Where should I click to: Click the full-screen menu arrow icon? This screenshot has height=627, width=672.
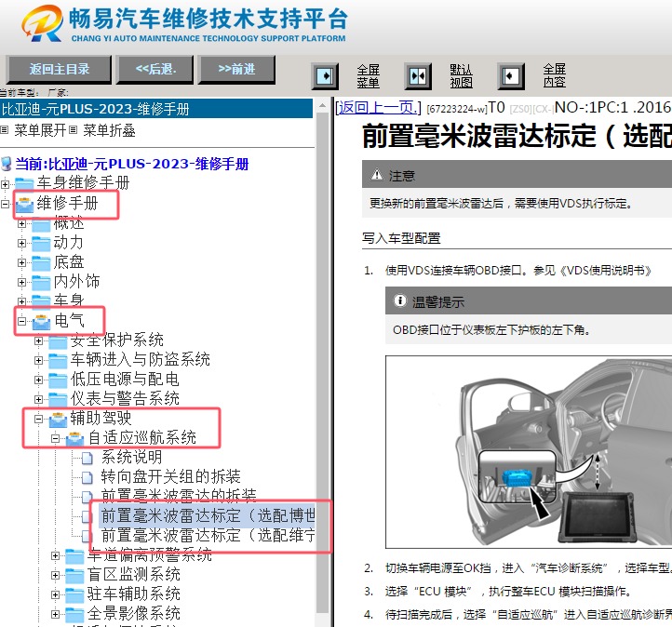[325, 76]
